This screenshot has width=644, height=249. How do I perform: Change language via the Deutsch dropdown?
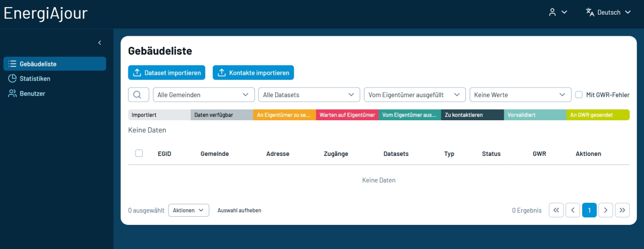coord(608,12)
